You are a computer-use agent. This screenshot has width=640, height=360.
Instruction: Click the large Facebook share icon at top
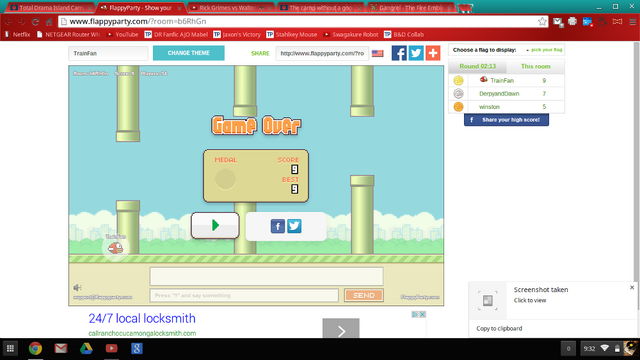(x=399, y=53)
